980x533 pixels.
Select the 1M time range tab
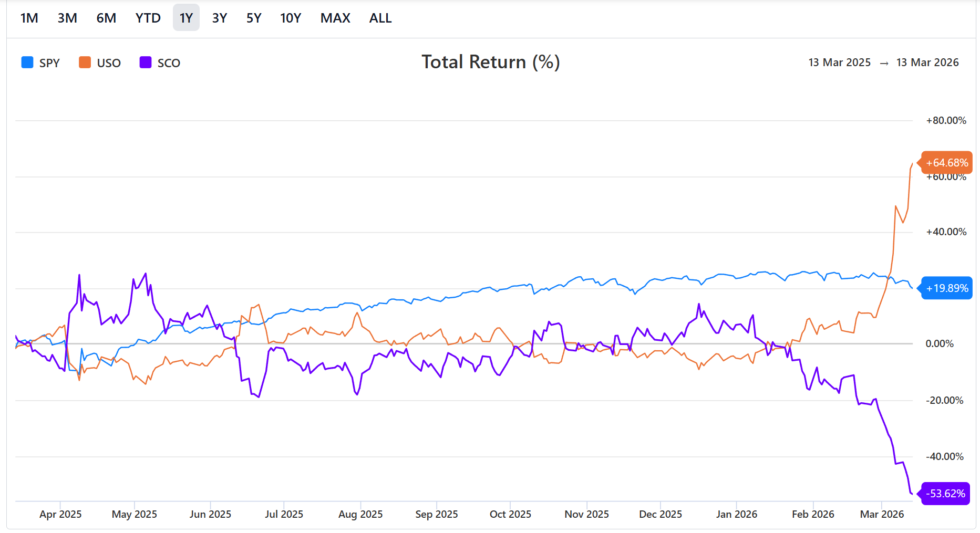[x=29, y=18]
